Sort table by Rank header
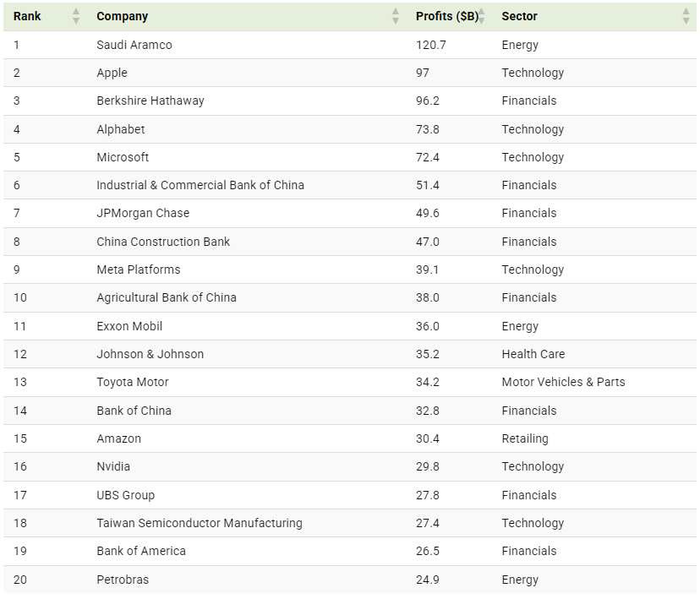The width and height of the screenshot is (700, 599). point(27,16)
